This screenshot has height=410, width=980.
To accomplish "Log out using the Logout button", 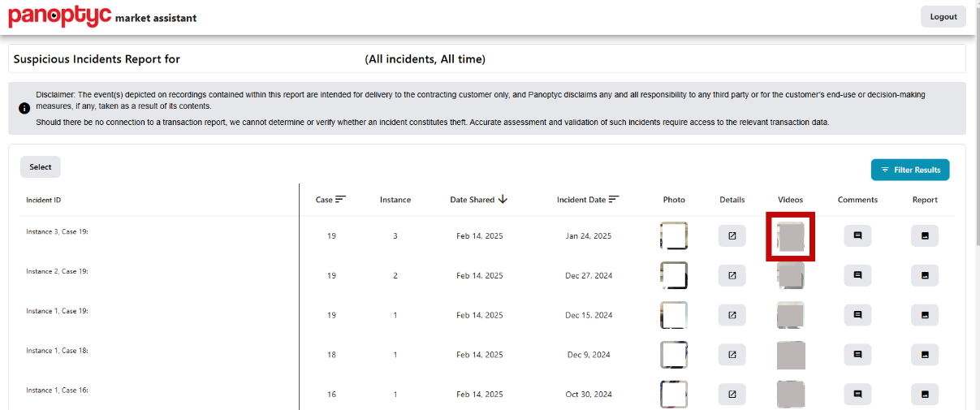I will (x=943, y=17).
